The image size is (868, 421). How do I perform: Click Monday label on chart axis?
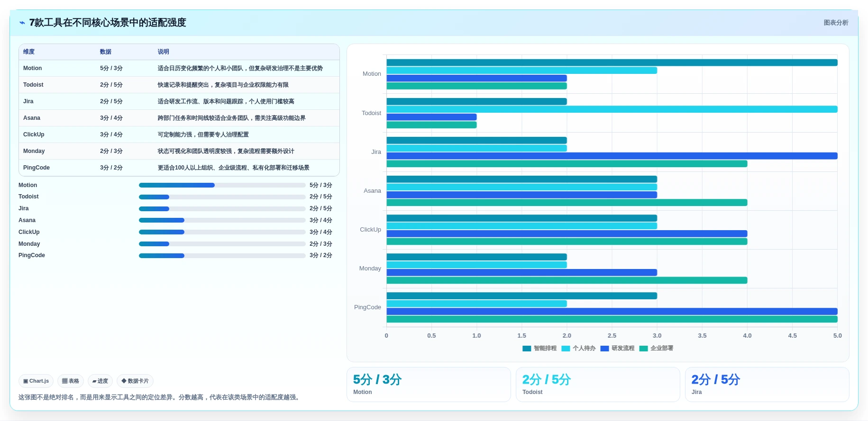point(370,269)
